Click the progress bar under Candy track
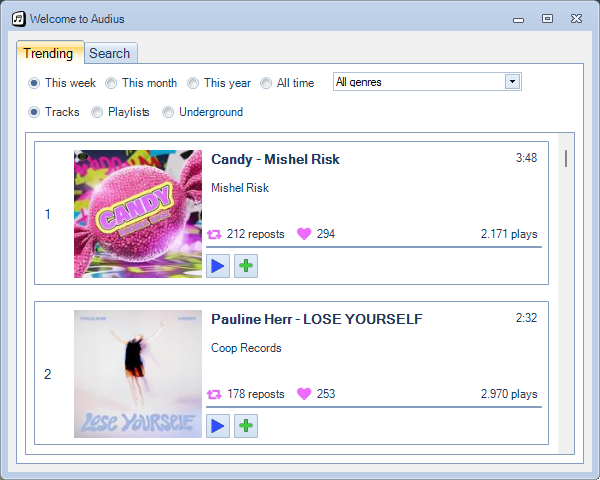The image size is (600, 480). pos(374,247)
